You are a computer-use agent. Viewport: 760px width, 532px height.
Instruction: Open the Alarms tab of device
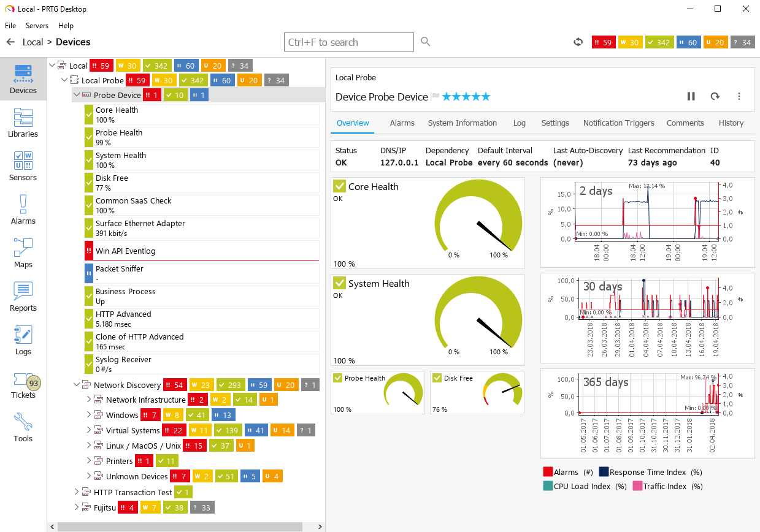[402, 123]
